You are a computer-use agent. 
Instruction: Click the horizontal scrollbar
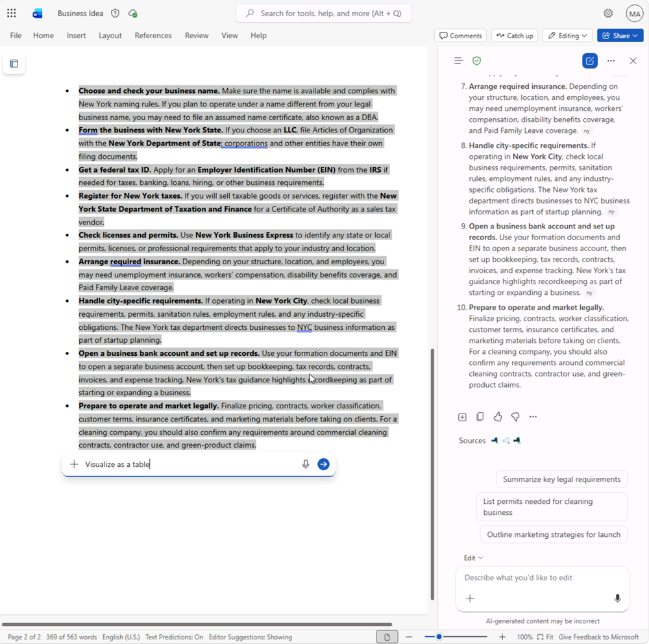[197, 624]
